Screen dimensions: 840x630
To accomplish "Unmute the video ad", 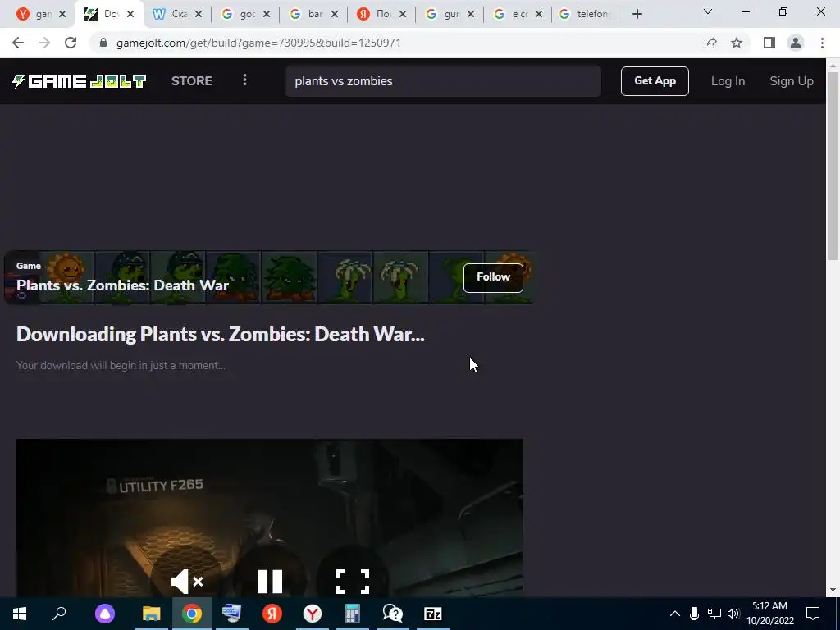I will pyautogui.click(x=186, y=582).
